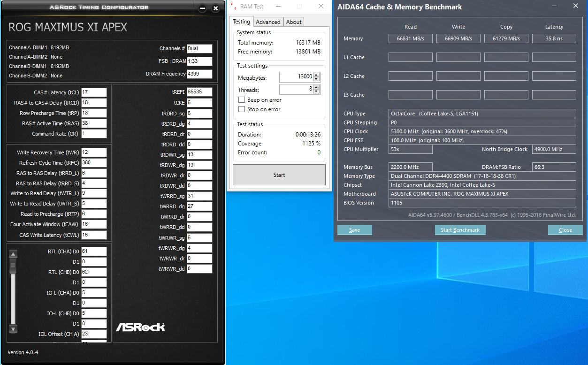
Task: Click the North Bridge Clock value field
Action: pyautogui.click(x=554, y=149)
